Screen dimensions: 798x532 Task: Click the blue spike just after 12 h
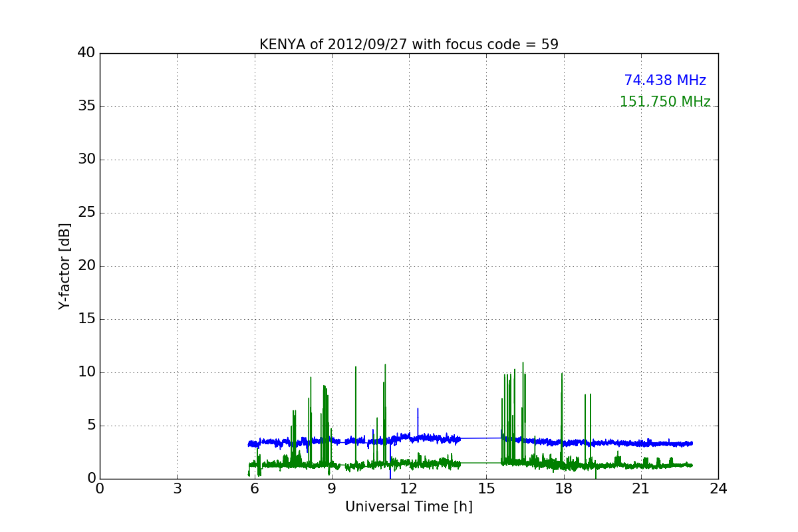point(418,421)
